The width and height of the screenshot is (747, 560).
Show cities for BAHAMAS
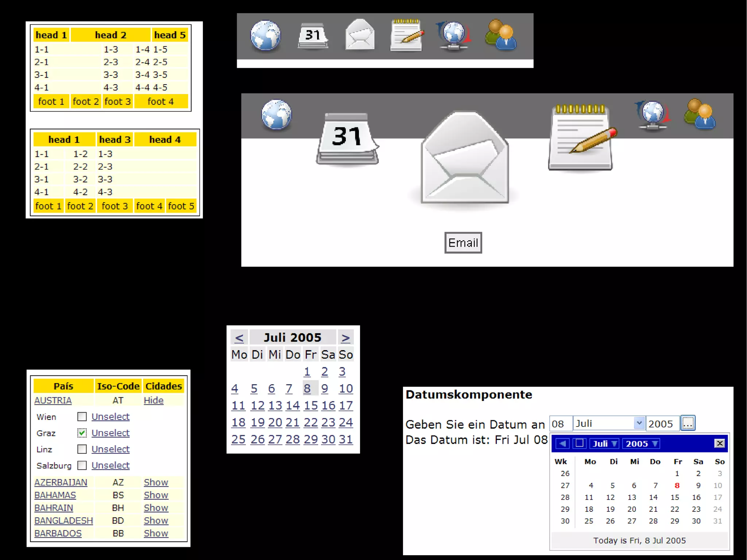coord(156,495)
